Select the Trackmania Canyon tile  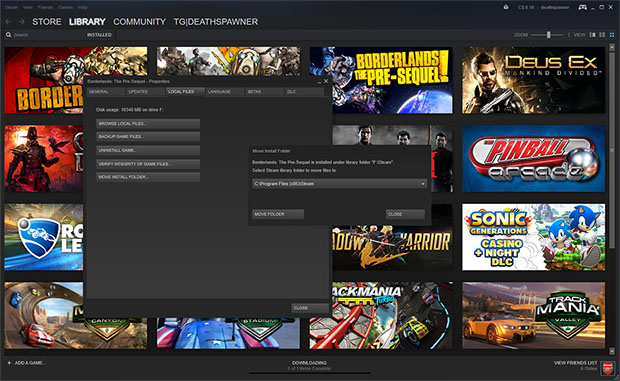43,315
